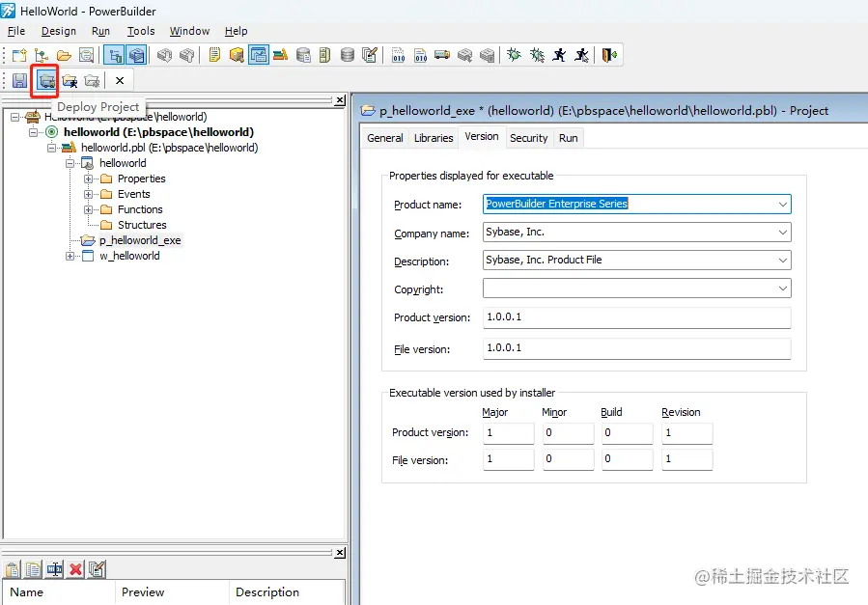This screenshot has height=605, width=868.
Task: Switch to the Libraries tab
Action: (434, 138)
